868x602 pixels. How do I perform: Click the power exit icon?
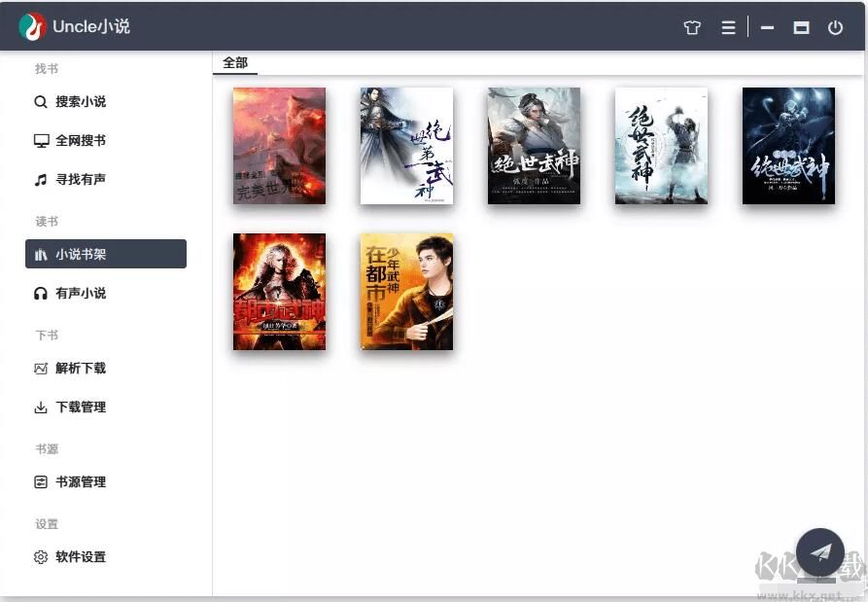click(x=835, y=27)
